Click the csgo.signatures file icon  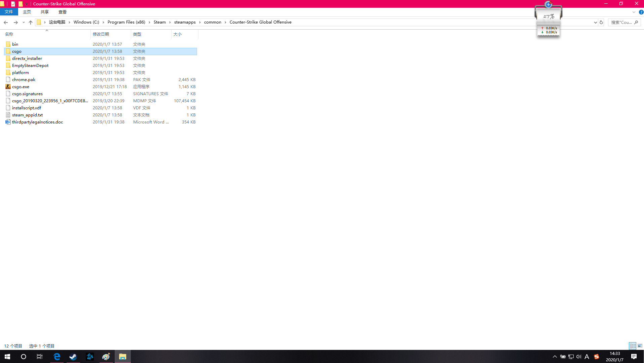pyautogui.click(x=8, y=94)
